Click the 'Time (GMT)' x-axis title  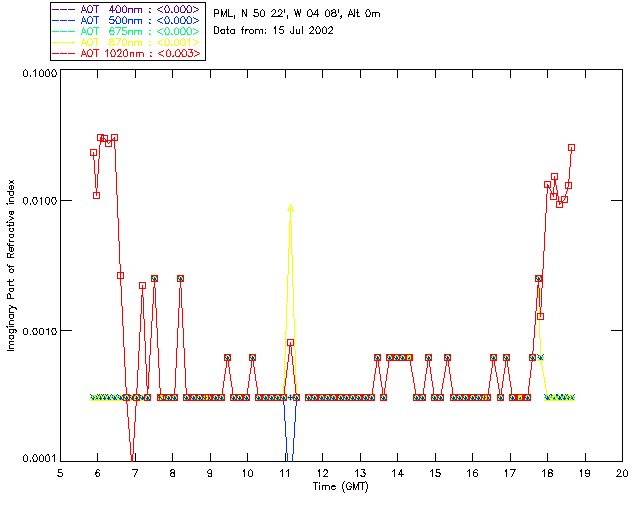341,487
